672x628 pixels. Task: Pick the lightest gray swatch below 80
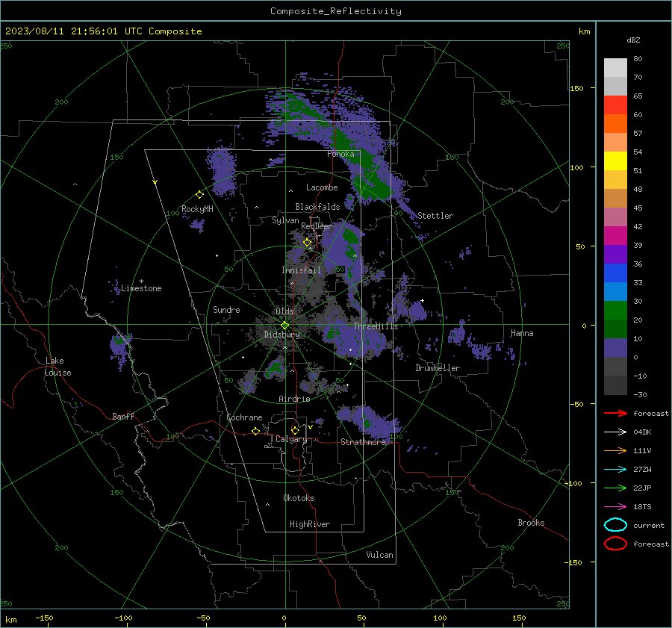[615, 68]
